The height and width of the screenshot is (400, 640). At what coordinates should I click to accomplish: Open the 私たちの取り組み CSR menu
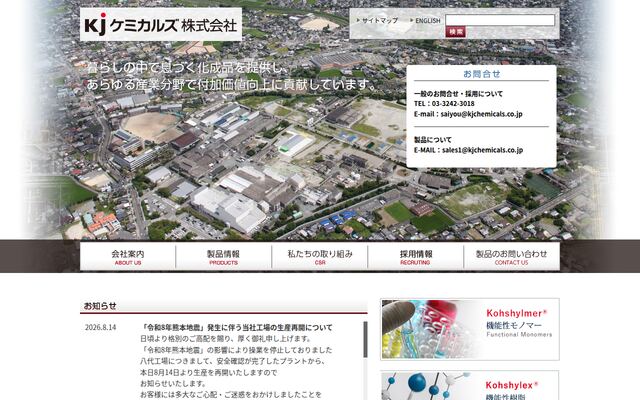pyautogui.click(x=320, y=257)
